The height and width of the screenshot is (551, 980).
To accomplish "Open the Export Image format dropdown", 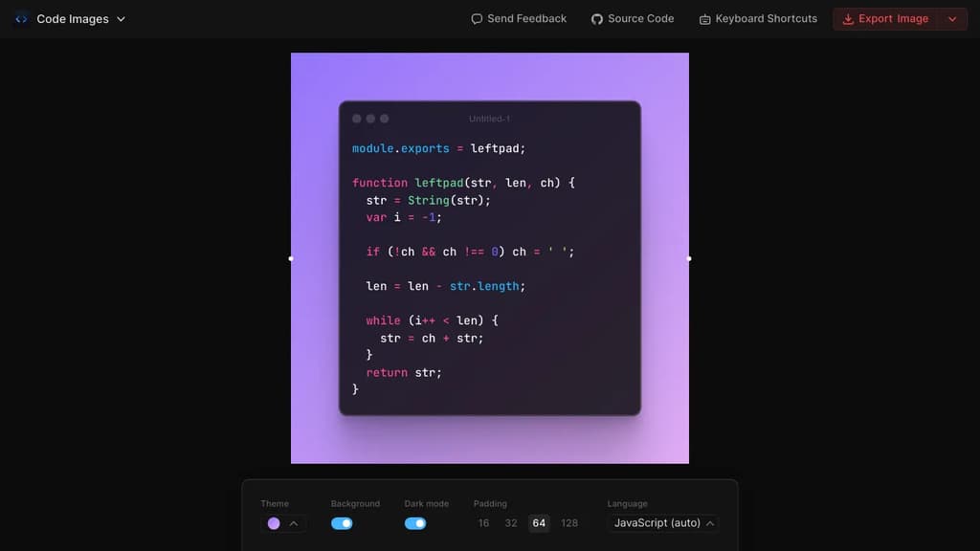I will click(953, 18).
